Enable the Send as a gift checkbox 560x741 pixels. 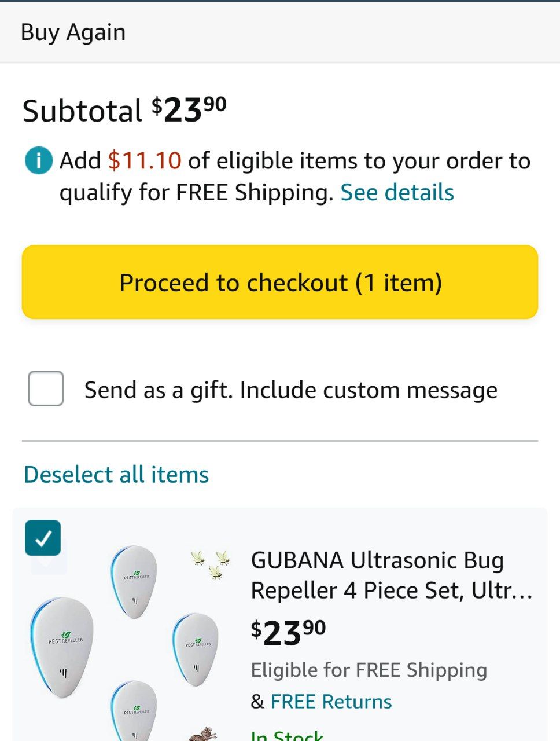pos(46,388)
